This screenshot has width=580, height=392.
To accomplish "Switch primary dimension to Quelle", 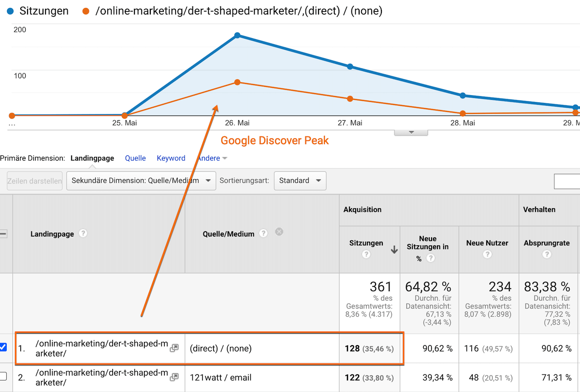I will 135,158.
